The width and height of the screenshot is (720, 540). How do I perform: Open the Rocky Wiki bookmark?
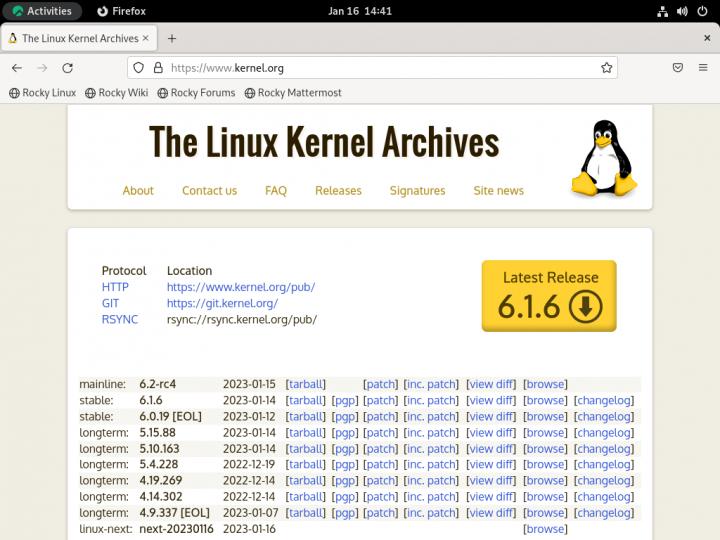(x=116, y=93)
